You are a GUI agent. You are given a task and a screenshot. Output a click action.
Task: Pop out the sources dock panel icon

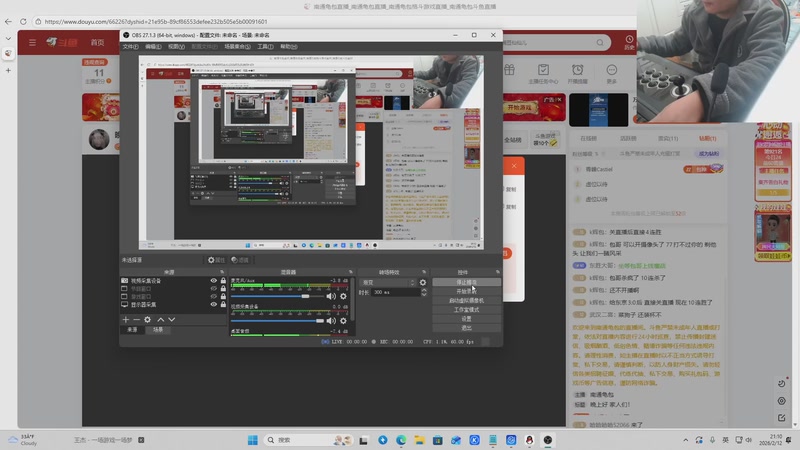click(x=222, y=272)
